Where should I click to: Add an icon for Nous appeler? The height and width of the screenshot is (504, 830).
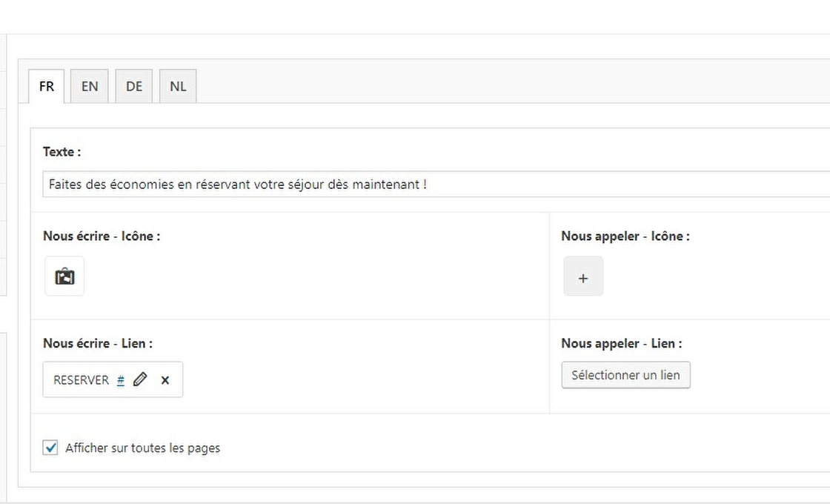point(583,276)
